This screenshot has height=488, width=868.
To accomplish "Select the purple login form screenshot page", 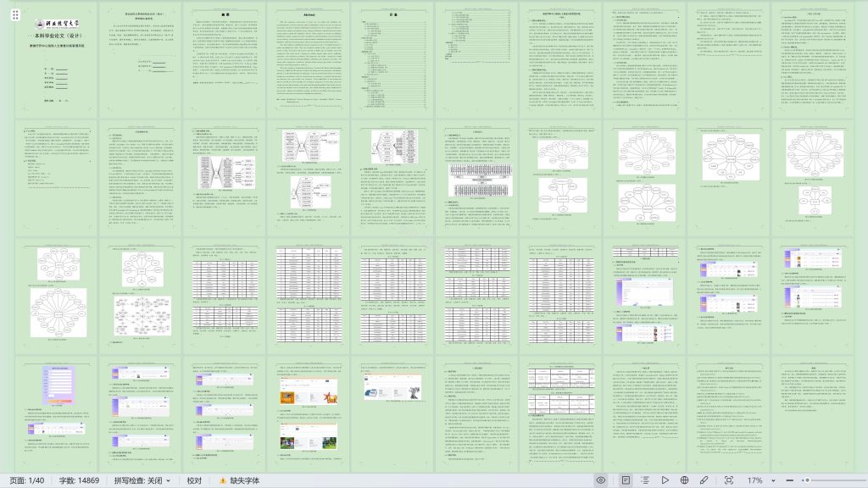I will pos(57,413).
